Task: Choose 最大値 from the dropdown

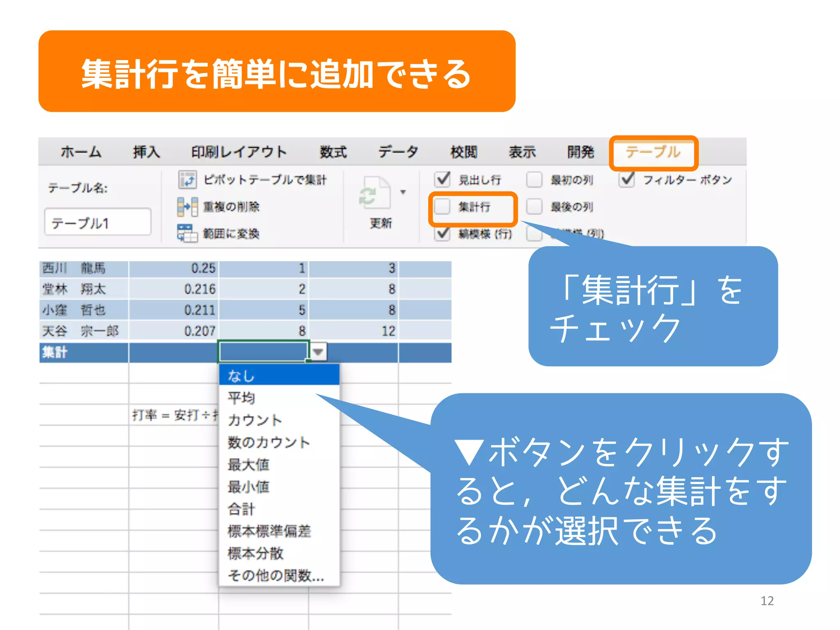Action: pyautogui.click(x=279, y=464)
